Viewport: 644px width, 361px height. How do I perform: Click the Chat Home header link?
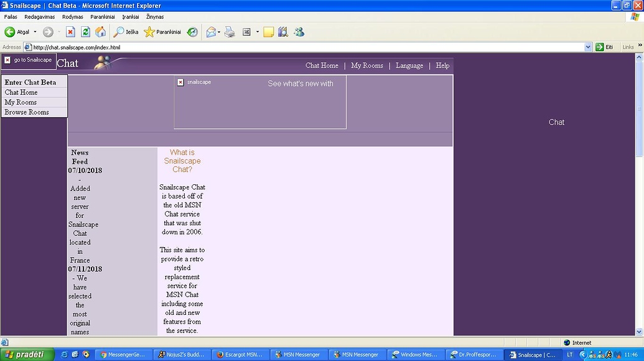322,65
